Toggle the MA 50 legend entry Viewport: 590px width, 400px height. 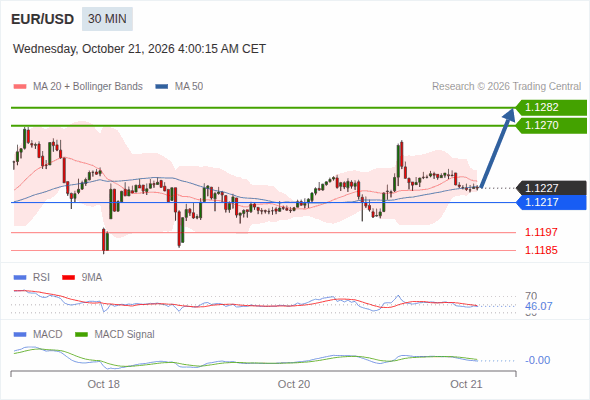tap(179, 87)
